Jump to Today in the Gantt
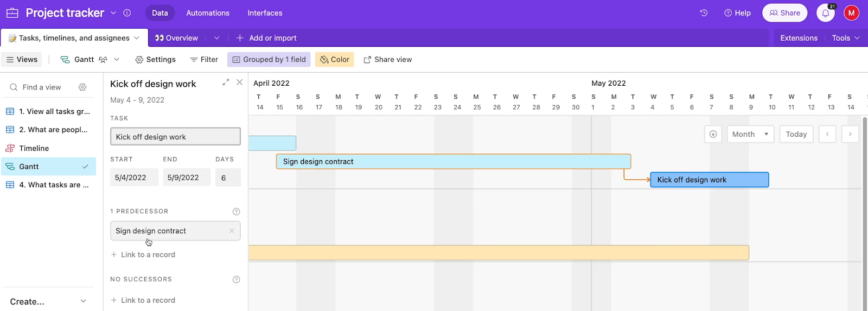This screenshot has width=868, height=311. 796,134
